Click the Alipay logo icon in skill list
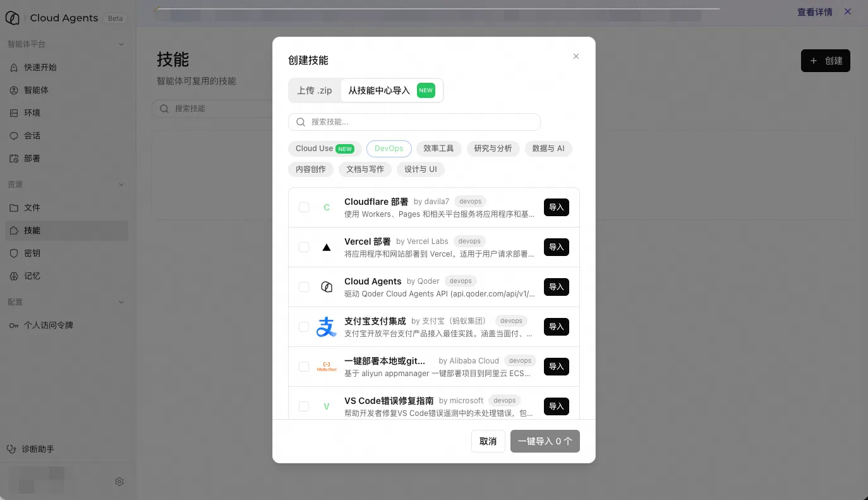 click(x=327, y=327)
